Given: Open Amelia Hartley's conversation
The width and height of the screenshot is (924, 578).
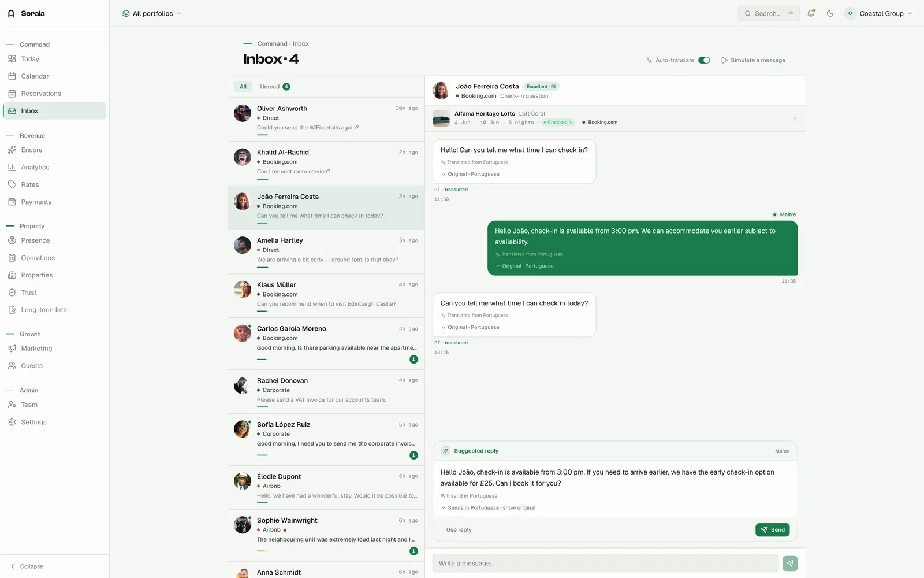Looking at the screenshot, I should (326, 252).
